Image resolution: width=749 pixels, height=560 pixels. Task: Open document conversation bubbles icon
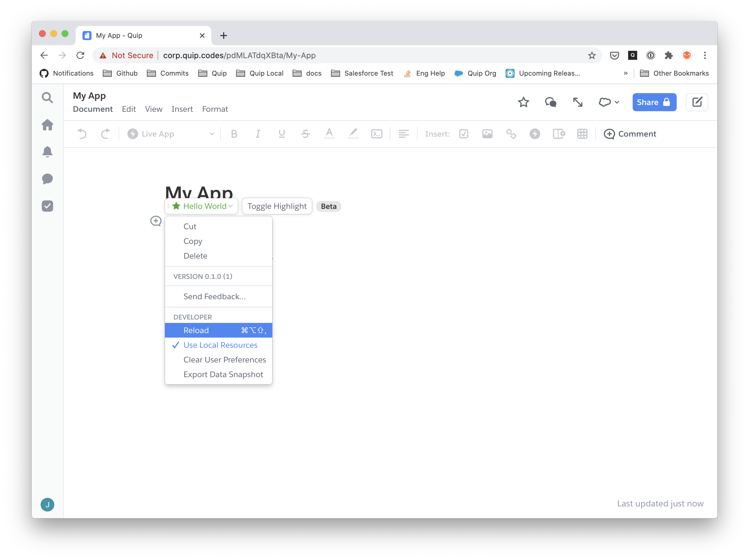(550, 102)
